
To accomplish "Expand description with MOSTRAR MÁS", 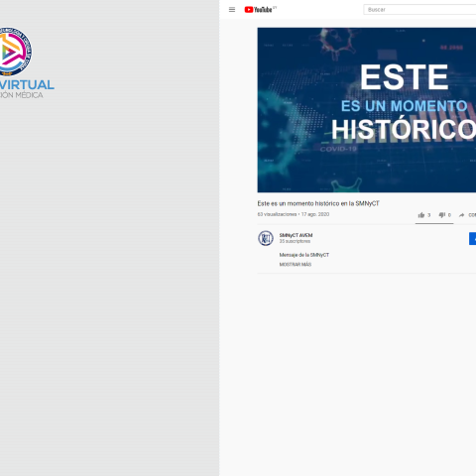I will pos(296,264).
